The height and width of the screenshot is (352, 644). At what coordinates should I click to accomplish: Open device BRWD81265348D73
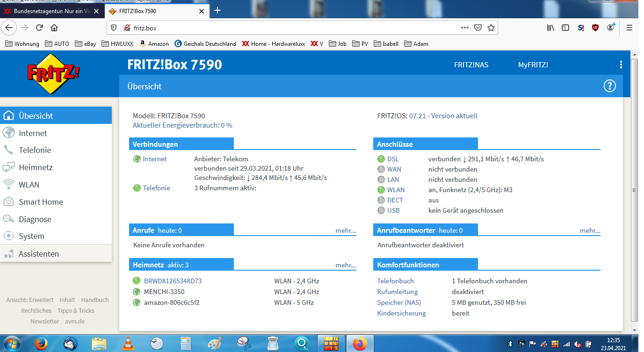click(173, 281)
